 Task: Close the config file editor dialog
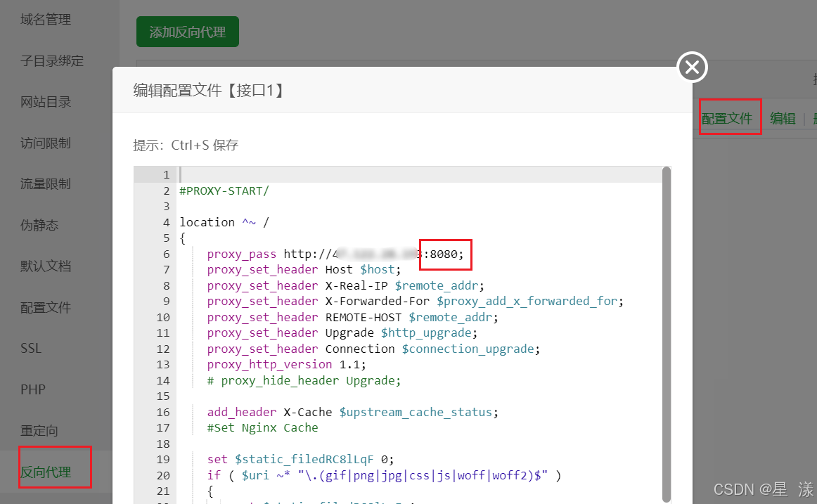[692, 67]
